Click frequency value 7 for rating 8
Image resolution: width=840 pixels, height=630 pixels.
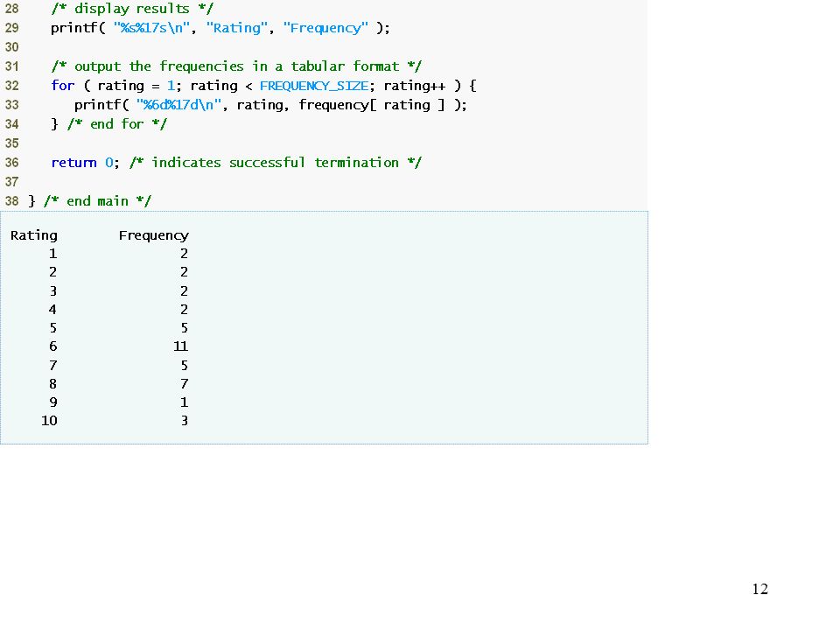[185, 383]
